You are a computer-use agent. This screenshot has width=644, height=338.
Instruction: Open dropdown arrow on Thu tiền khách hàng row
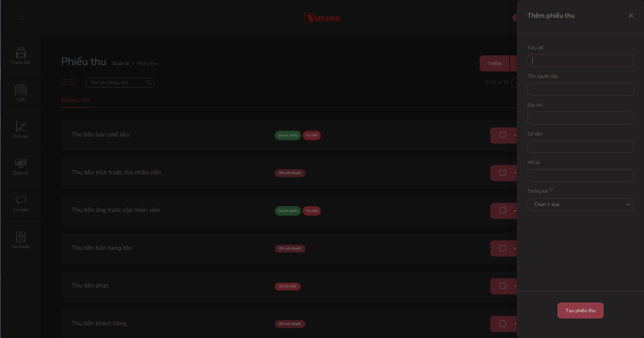(515, 324)
